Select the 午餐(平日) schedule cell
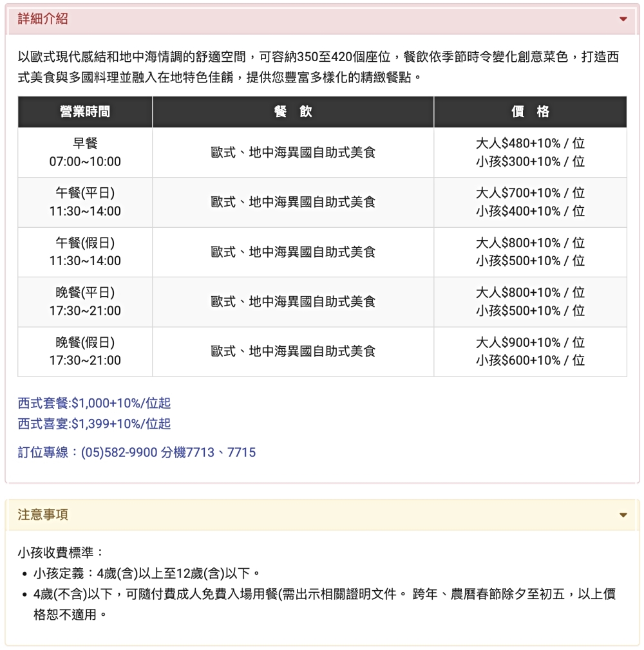 [x=84, y=202]
